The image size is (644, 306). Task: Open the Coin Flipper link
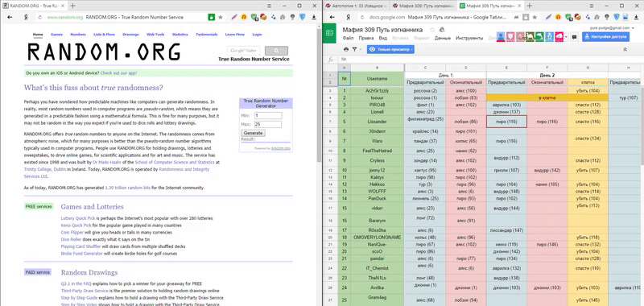tap(72, 233)
